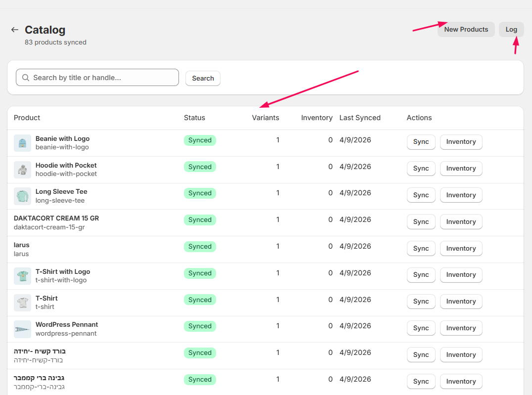Click the Variants column header

[266, 118]
